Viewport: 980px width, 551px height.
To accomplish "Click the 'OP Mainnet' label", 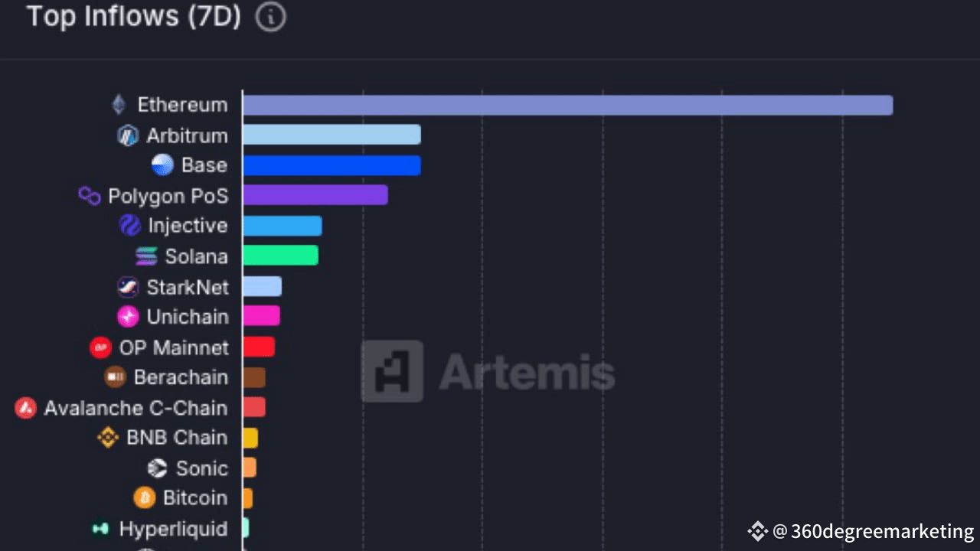I will 174,347.
